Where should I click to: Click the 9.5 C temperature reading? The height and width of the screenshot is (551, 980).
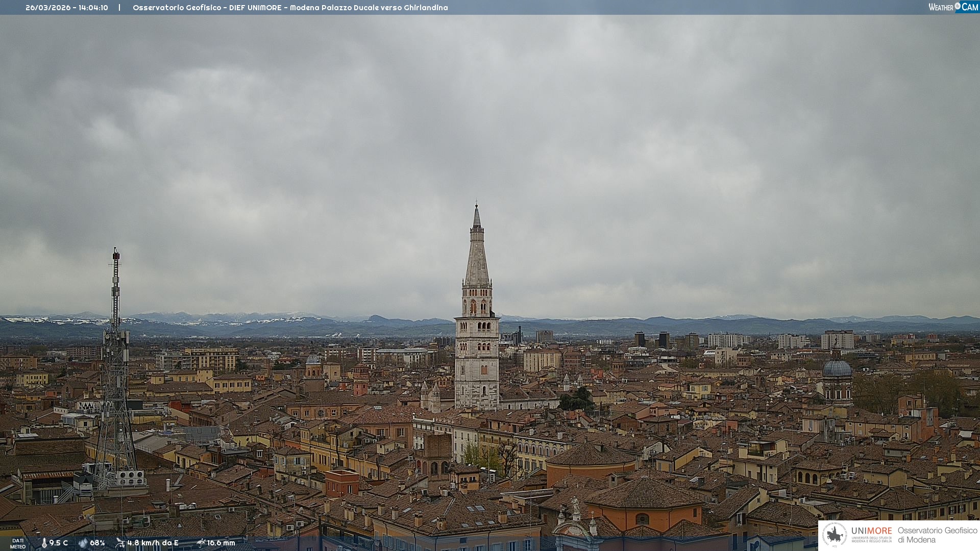pos(59,543)
